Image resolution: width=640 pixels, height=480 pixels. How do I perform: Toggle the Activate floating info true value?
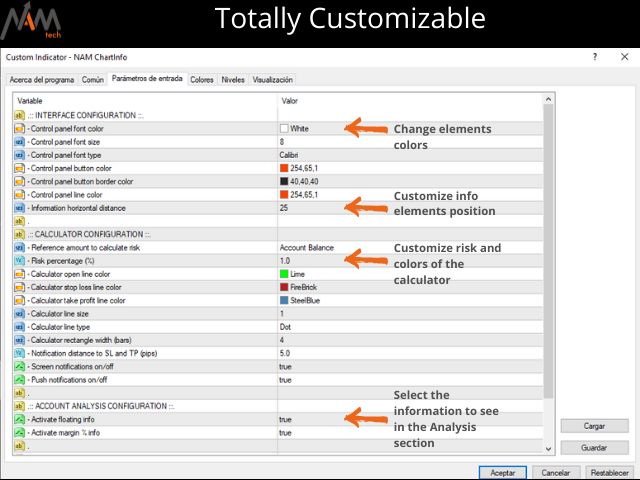click(x=285, y=420)
